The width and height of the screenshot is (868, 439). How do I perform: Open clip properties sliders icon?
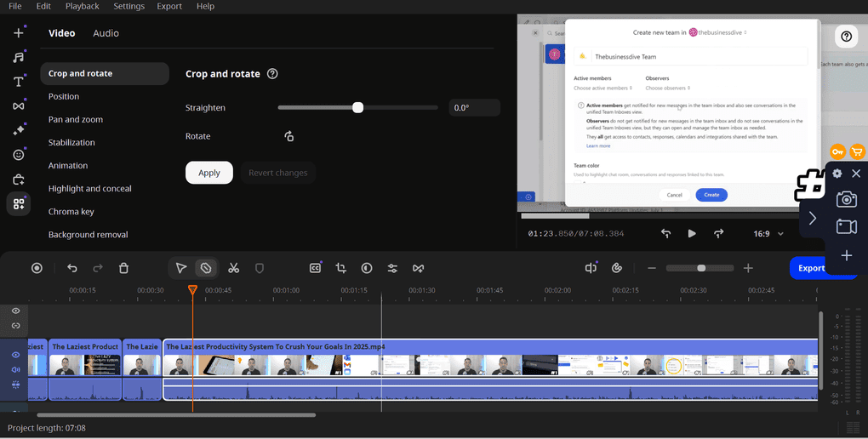pos(392,268)
